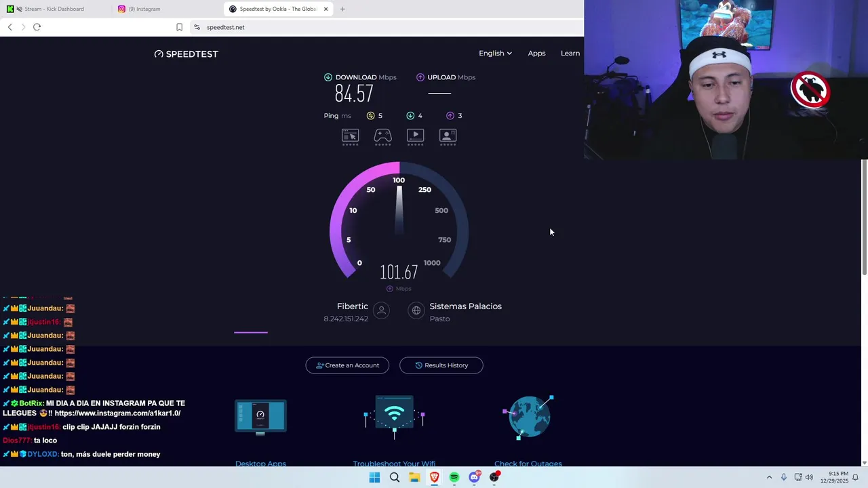Open the Learn menu item
This screenshot has height=488, width=868.
pos(570,53)
